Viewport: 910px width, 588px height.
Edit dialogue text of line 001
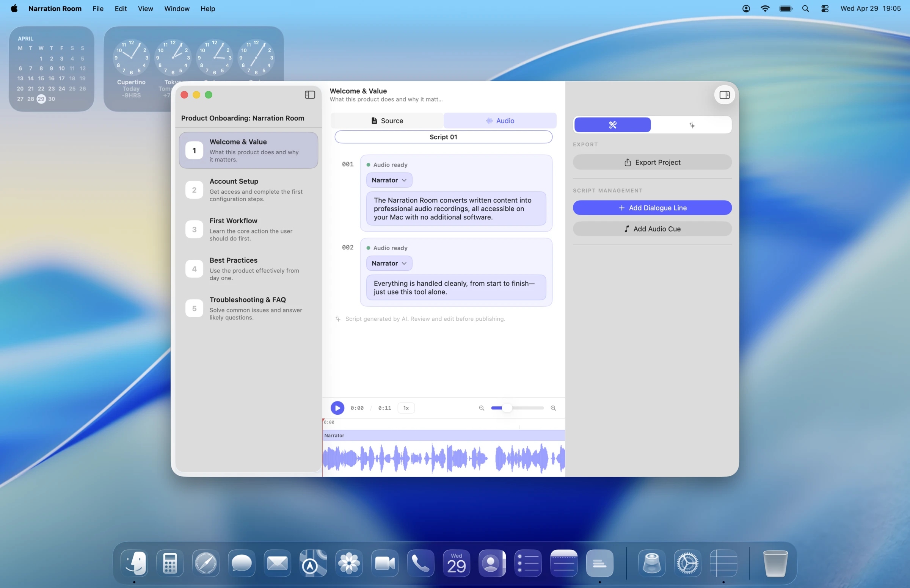pyautogui.click(x=456, y=209)
